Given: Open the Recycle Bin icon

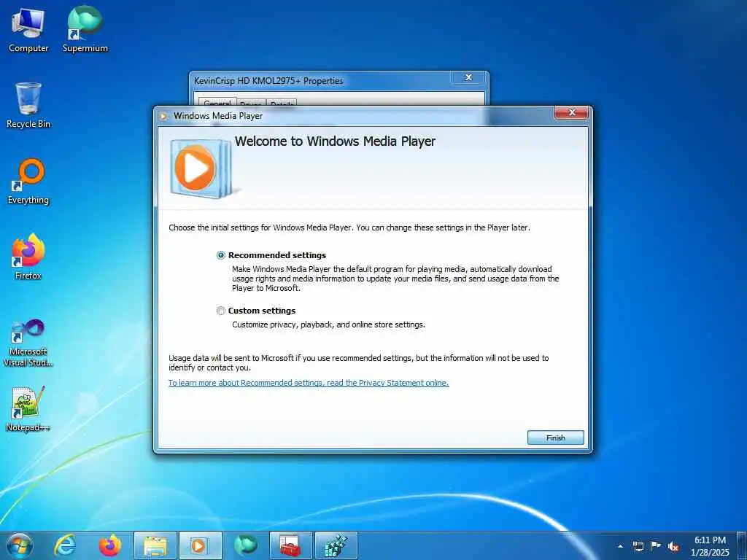Looking at the screenshot, I should pos(28,105).
